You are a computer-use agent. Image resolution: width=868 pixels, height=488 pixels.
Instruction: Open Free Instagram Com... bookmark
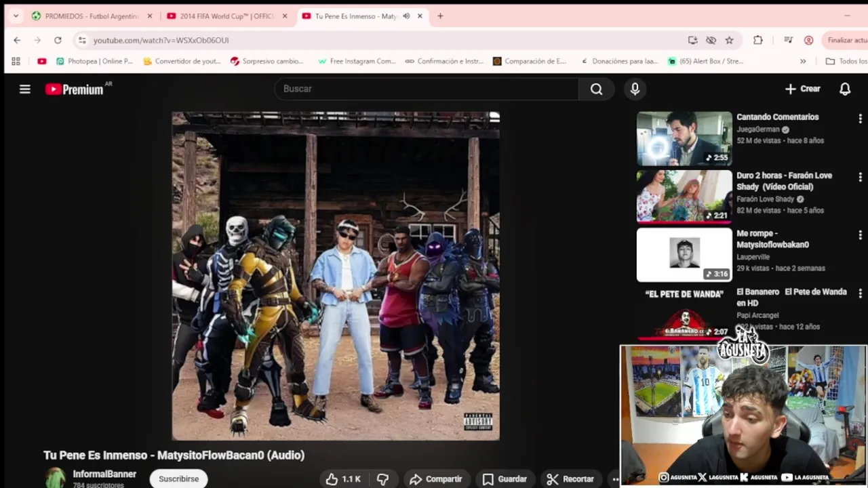[357, 61]
